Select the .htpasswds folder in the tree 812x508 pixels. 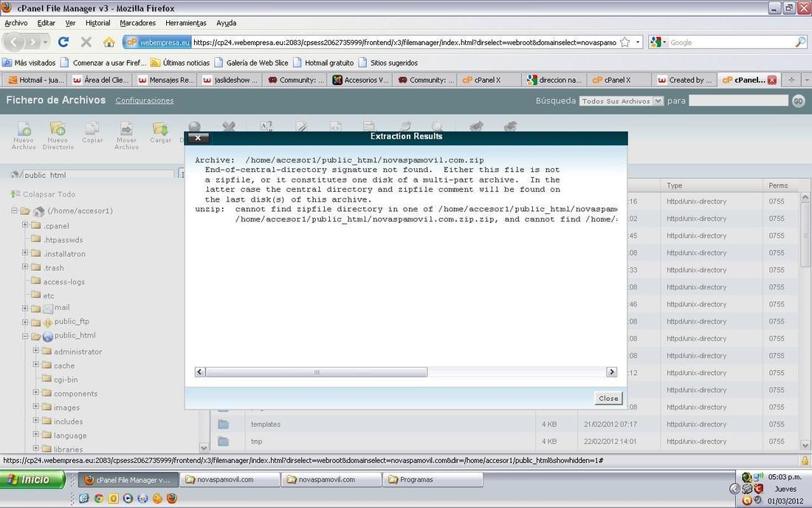63,240
